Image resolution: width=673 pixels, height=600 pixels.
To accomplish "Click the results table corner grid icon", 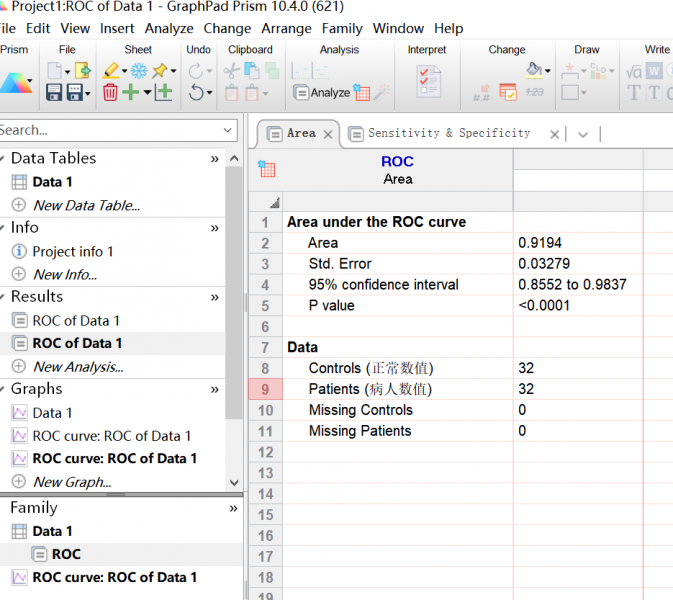I will (267, 169).
